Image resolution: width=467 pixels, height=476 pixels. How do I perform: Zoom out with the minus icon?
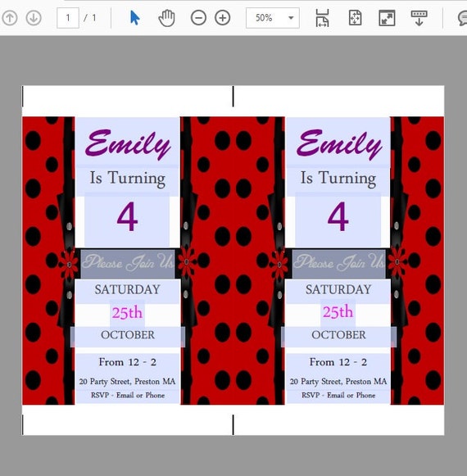click(x=198, y=18)
